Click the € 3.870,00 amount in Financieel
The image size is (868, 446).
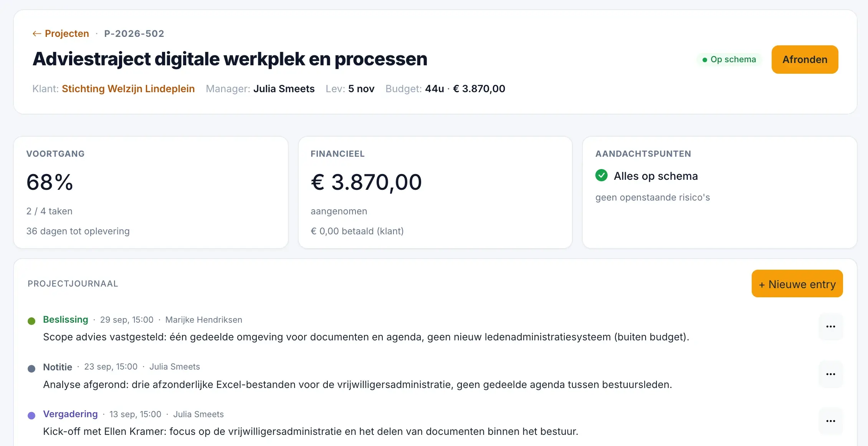366,182
